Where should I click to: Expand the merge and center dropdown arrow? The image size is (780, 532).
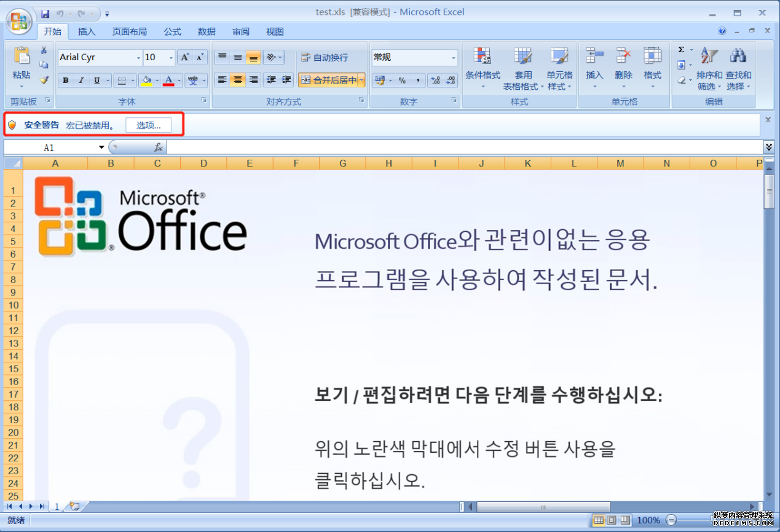pos(361,80)
